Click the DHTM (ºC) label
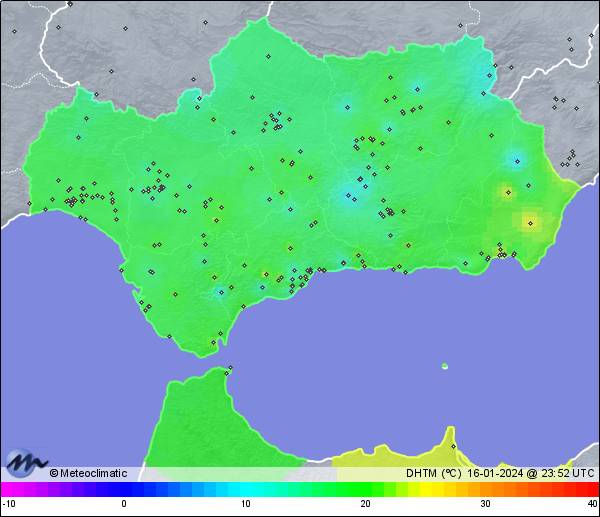Screen dimensions: 600x517 click(434, 473)
